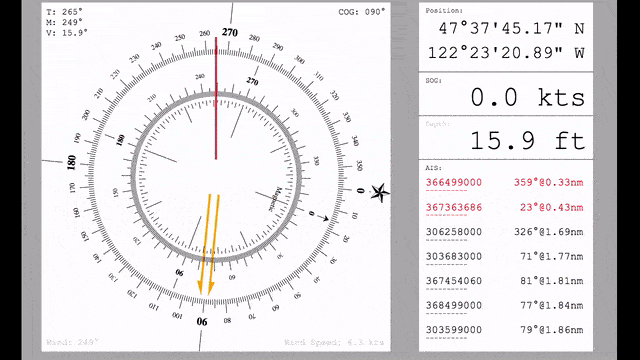The width and height of the screenshot is (640, 360).
Task: Click the latitude position readout
Action: click(511, 28)
